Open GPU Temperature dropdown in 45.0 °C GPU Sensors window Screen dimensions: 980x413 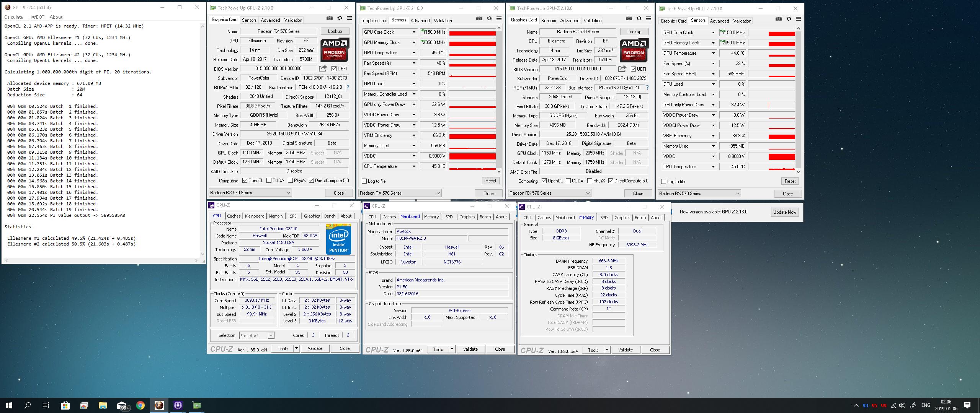tap(413, 53)
